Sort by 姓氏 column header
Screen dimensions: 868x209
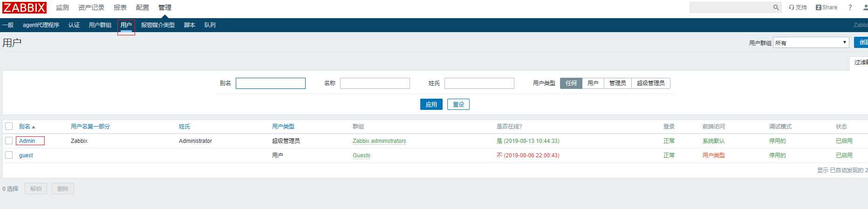(x=185, y=127)
